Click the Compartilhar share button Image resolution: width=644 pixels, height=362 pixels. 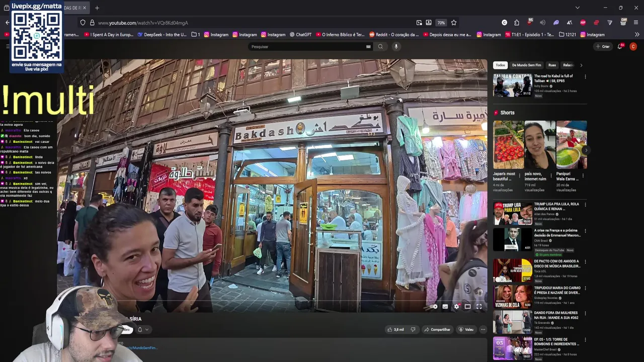click(437, 330)
